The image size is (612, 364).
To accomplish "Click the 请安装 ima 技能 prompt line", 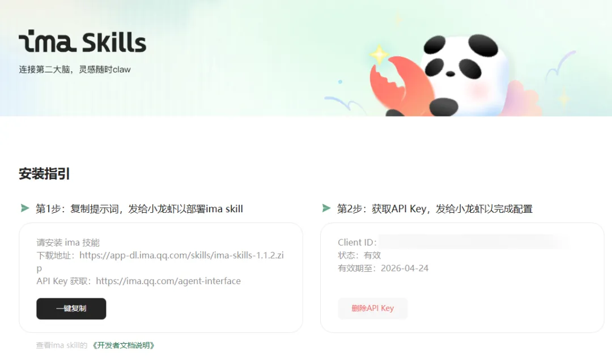I will (x=68, y=242).
